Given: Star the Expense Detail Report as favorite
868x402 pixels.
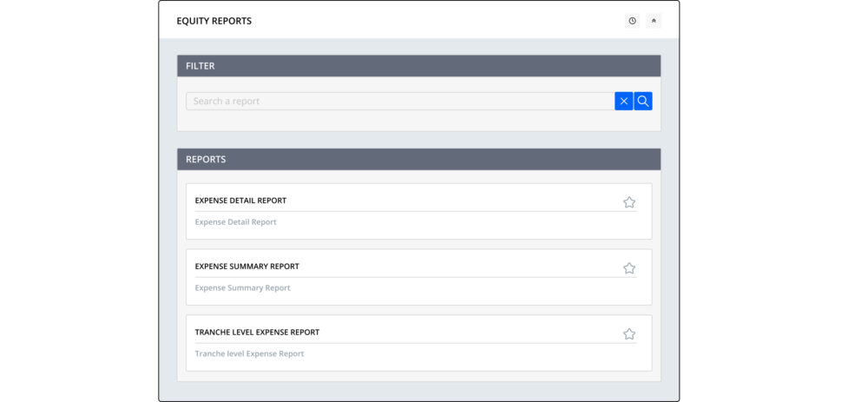Looking at the screenshot, I should (x=629, y=202).
